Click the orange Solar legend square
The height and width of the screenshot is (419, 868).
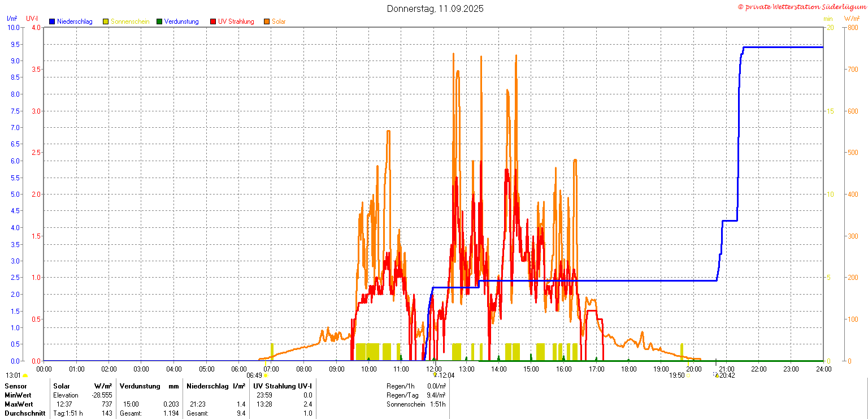tap(267, 21)
